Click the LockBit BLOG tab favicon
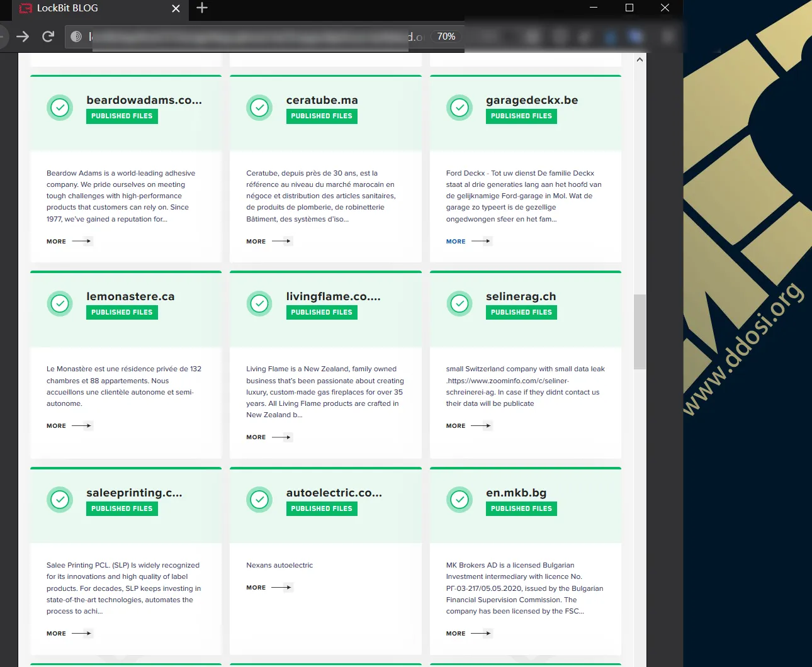 (26, 8)
